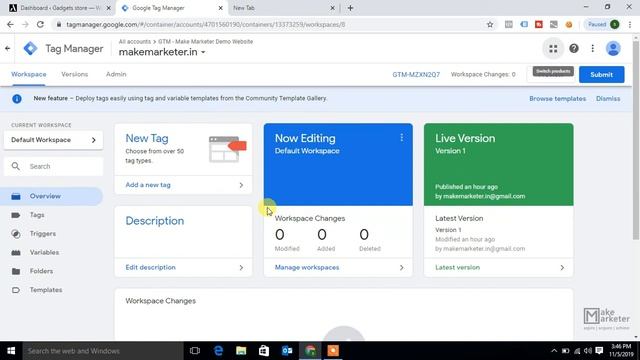This screenshot has width=640, height=360.
Task: Click the chevron on Edit description
Action: pos(241,268)
